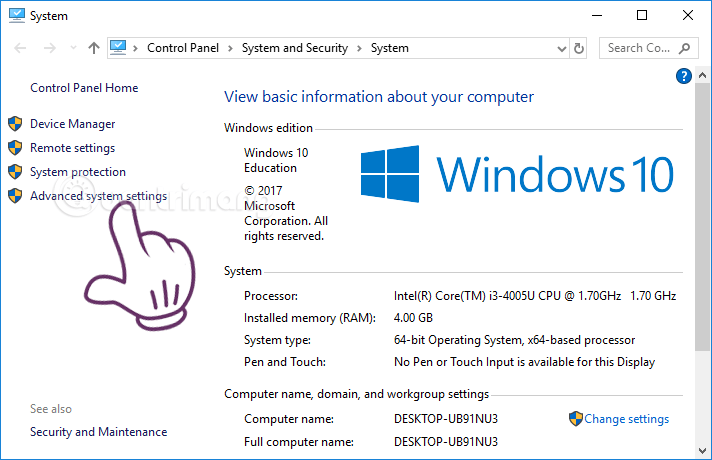Image resolution: width=712 pixels, height=460 pixels.
Task: Open Device Manager link
Action: 73,124
